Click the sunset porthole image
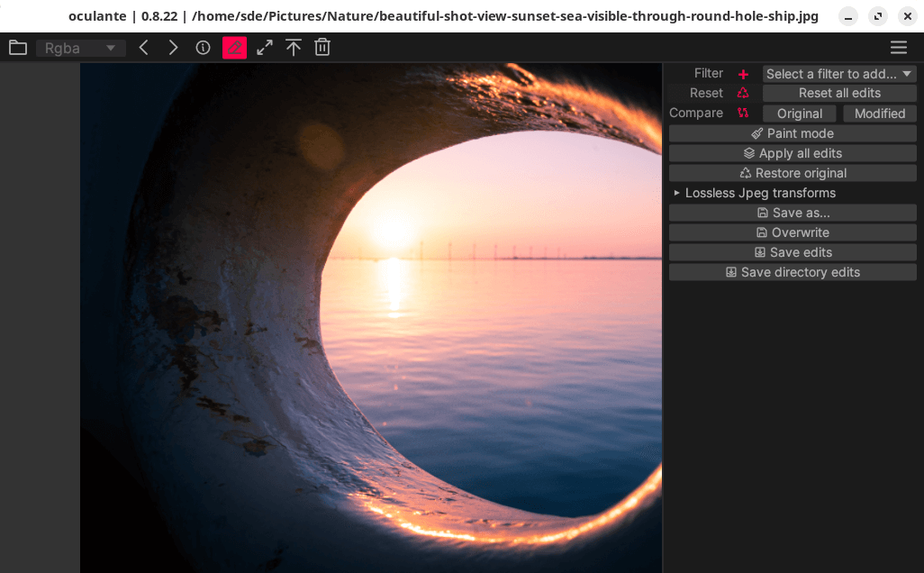 pos(371,318)
